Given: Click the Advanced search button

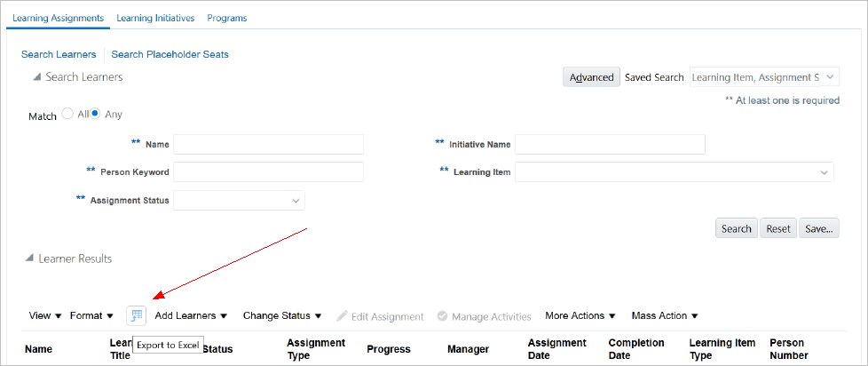Looking at the screenshot, I should [591, 77].
